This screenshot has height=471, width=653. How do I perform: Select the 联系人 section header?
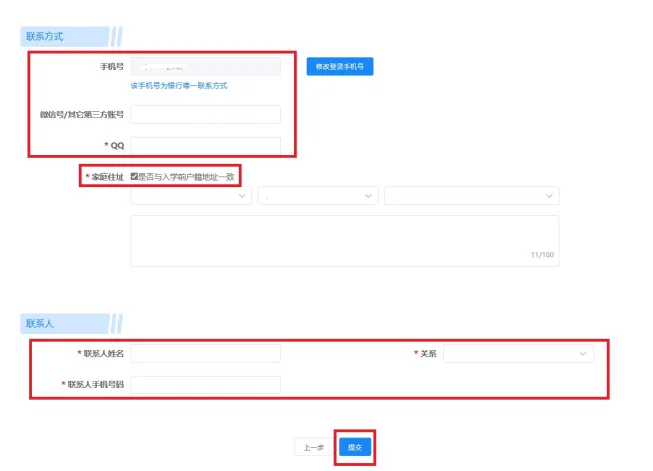click(x=39, y=323)
